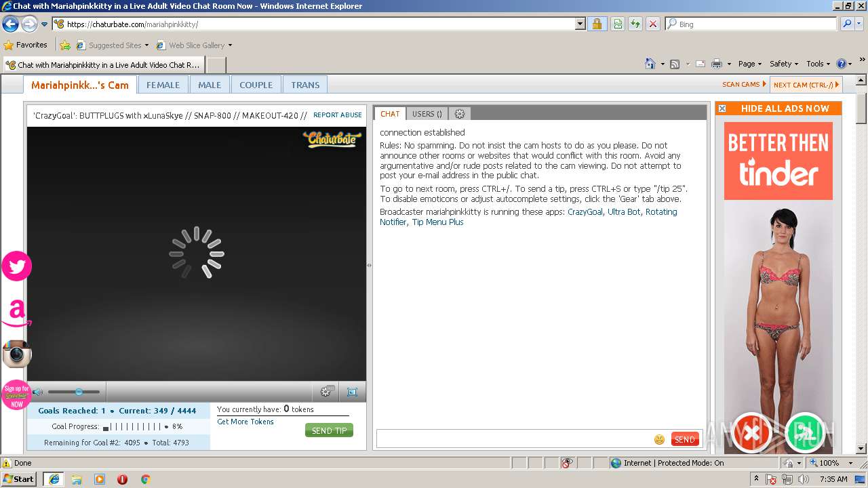Image resolution: width=868 pixels, height=488 pixels.
Task: Open the Tip Menu Plus app link
Action: point(438,222)
